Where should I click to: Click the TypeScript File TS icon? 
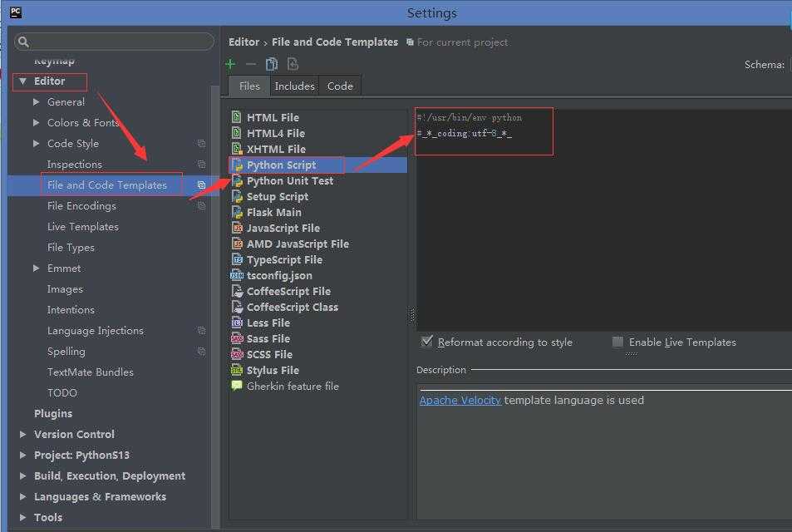[237, 259]
